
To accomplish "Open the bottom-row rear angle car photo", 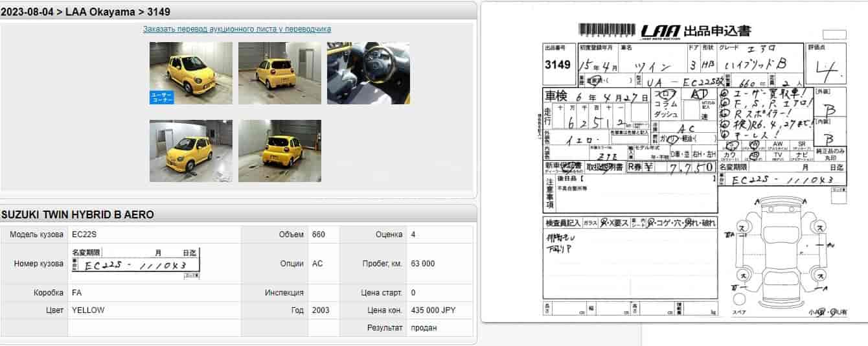I will coord(280,151).
